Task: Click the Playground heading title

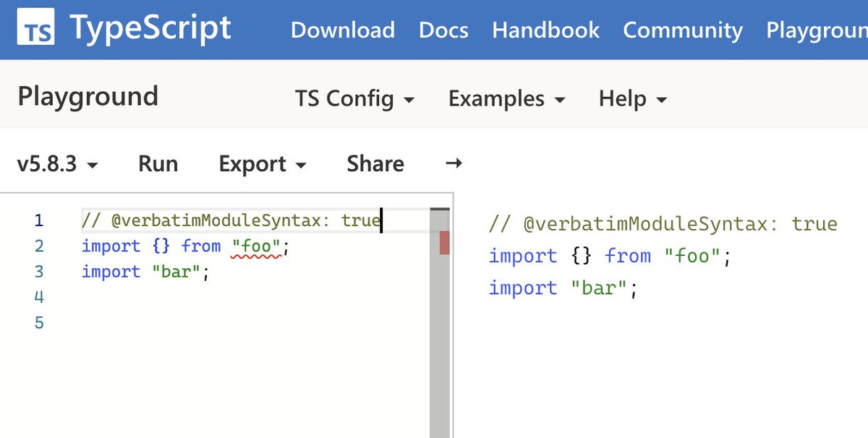Action: tap(88, 96)
